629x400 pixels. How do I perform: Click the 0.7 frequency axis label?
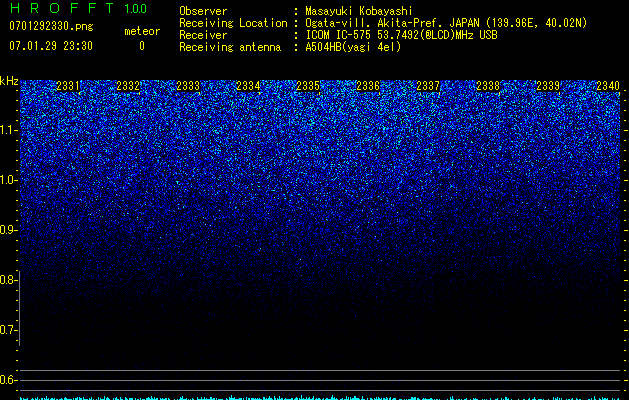click(9, 330)
